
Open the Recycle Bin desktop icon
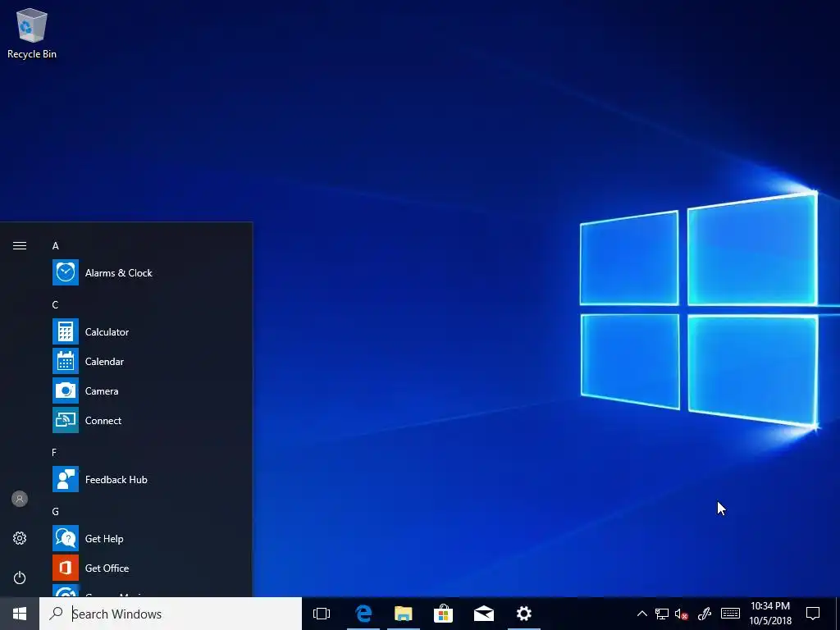coord(32,33)
